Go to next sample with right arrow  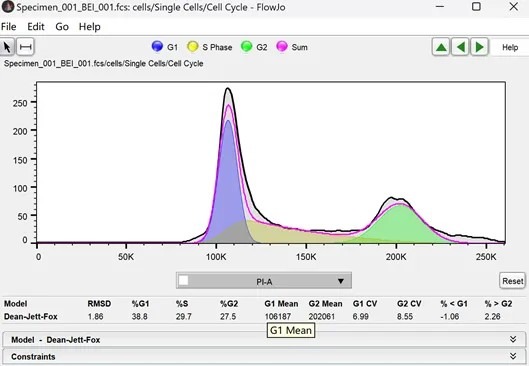coord(479,47)
